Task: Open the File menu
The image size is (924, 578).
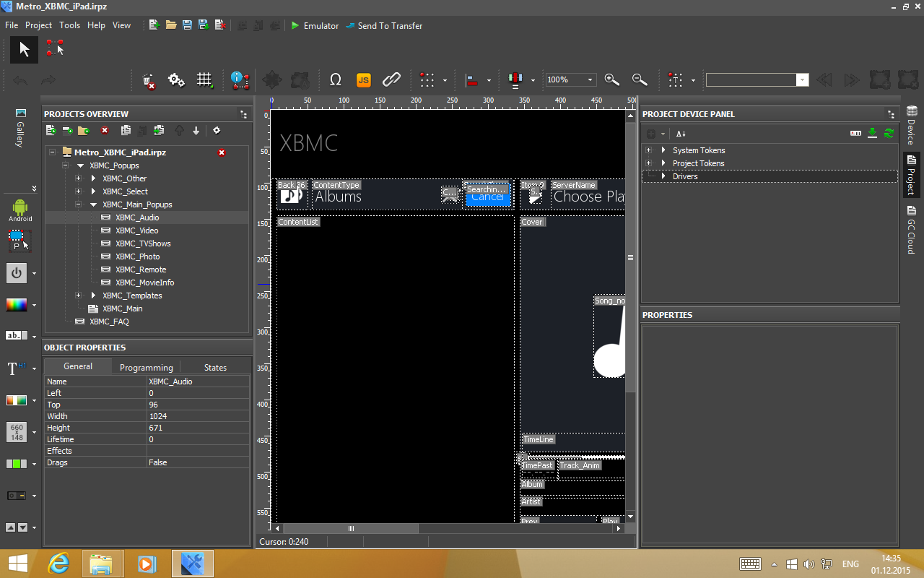Action: click(x=12, y=25)
